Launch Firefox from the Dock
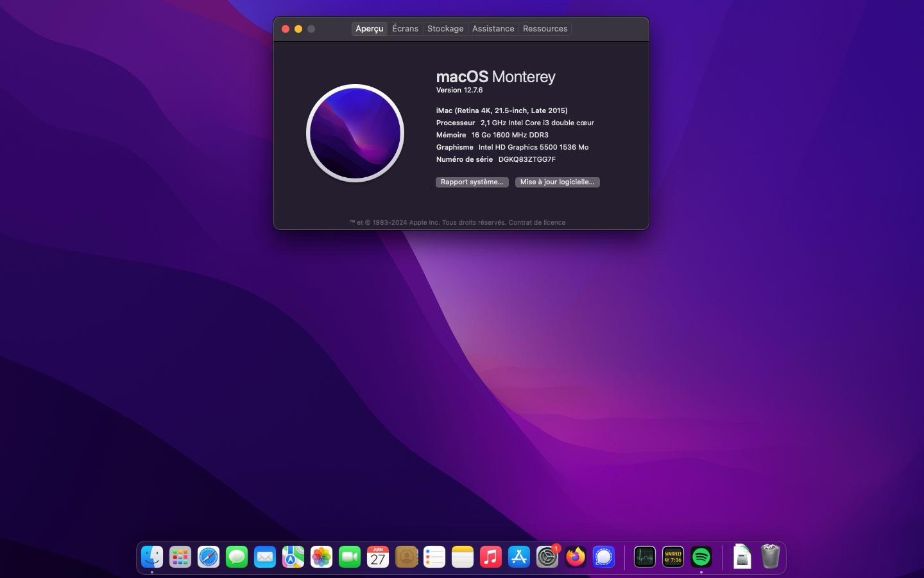This screenshot has width=924, height=578. point(576,557)
